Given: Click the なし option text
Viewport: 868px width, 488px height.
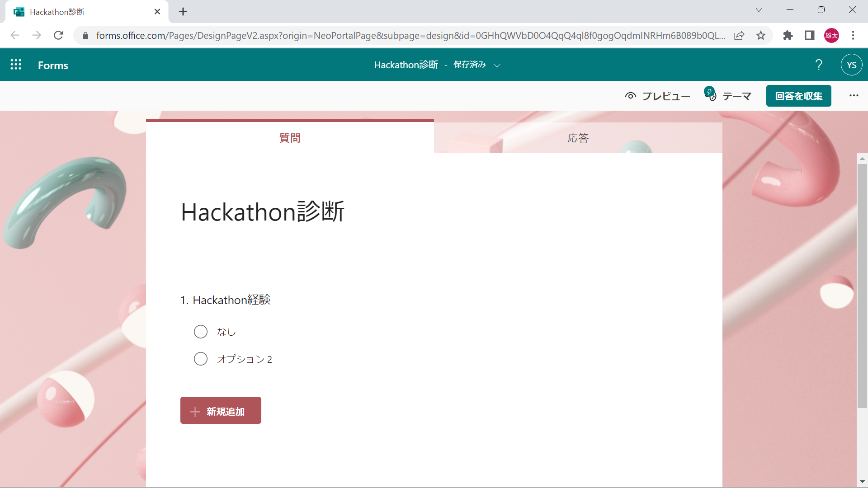Looking at the screenshot, I should [226, 332].
